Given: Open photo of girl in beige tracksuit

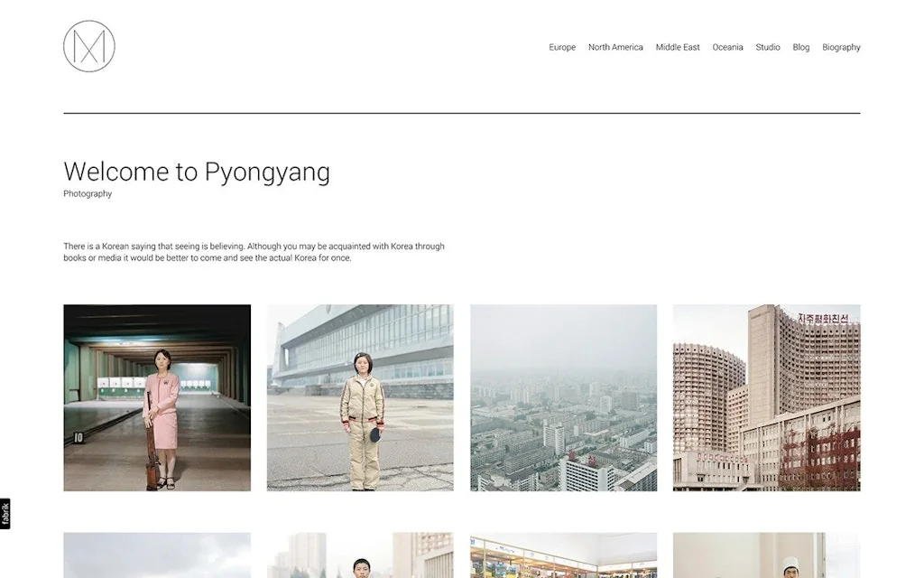Looking at the screenshot, I should pos(360,397).
